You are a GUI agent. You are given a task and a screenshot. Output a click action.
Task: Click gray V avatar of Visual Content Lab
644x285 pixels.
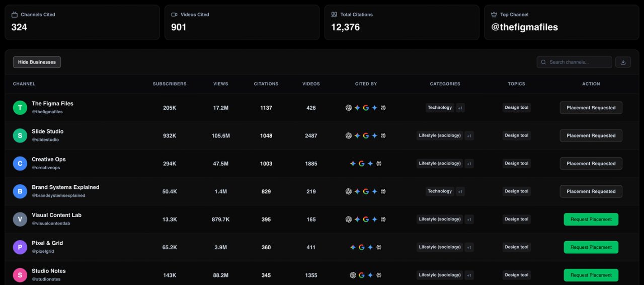[x=20, y=220]
